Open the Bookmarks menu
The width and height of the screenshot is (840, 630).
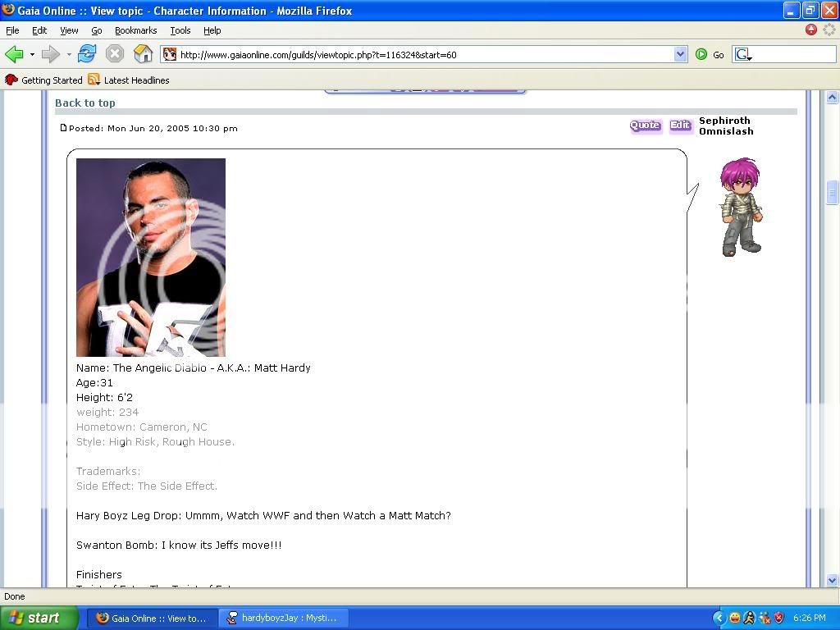[x=135, y=30]
